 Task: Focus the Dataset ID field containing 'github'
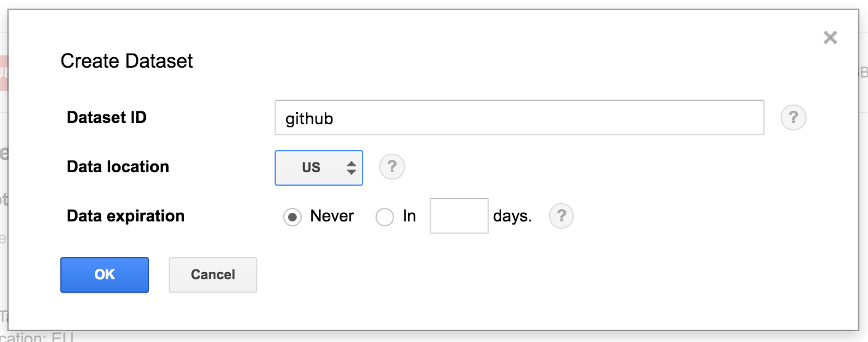click(x=520, y=117)
